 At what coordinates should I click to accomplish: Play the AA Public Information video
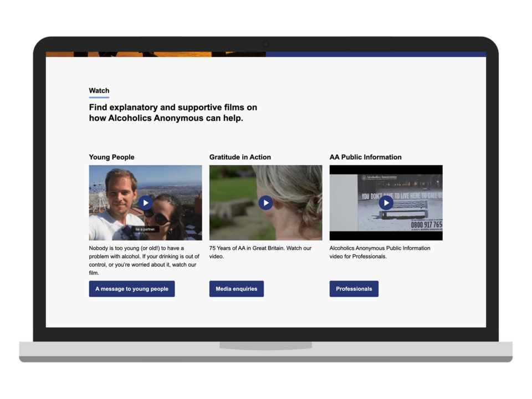pos(386,203)
